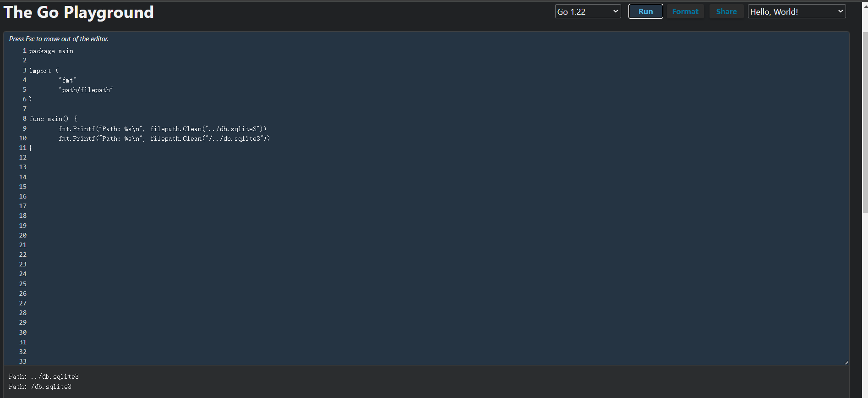Share the playground snippet
This screenshot has width=868, height=398.
point(726,11)
